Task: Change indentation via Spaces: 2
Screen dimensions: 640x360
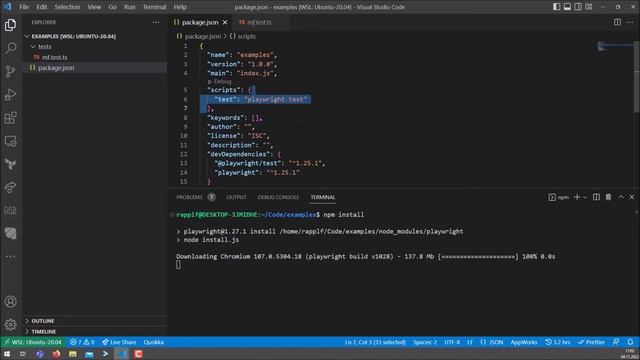Action: 425,342
